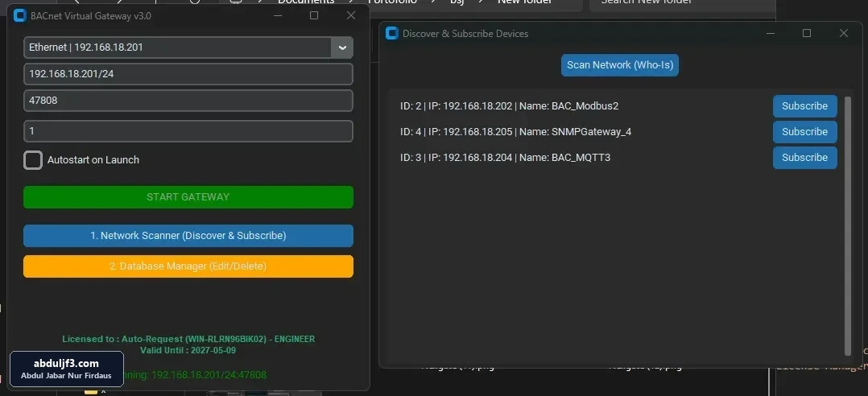The width and height of the screenshot is (868, 396).
Task: Open the Ethernet adapter dropdown arrow
Action: click(341, 47)
